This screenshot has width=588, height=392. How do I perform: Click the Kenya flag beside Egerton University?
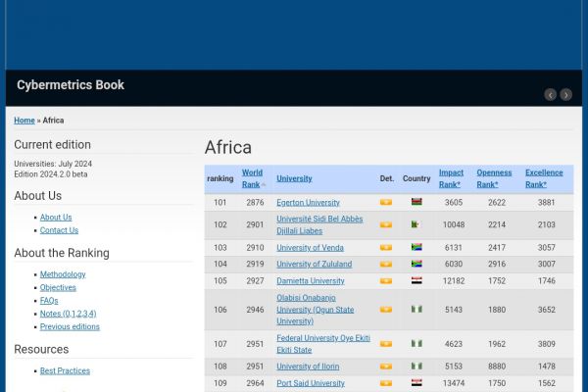pos(416,203)
